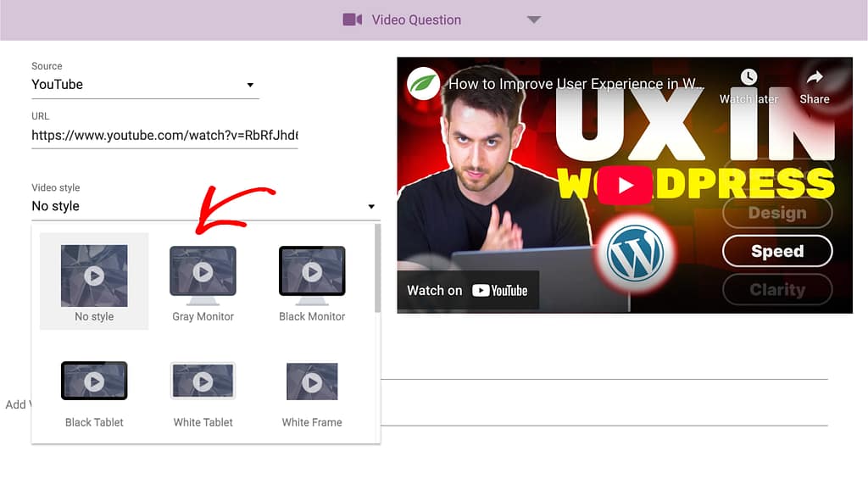868x479 pixels.
Task: Collapse the Video style dropdown arrow
Action: tap(370, 207)
